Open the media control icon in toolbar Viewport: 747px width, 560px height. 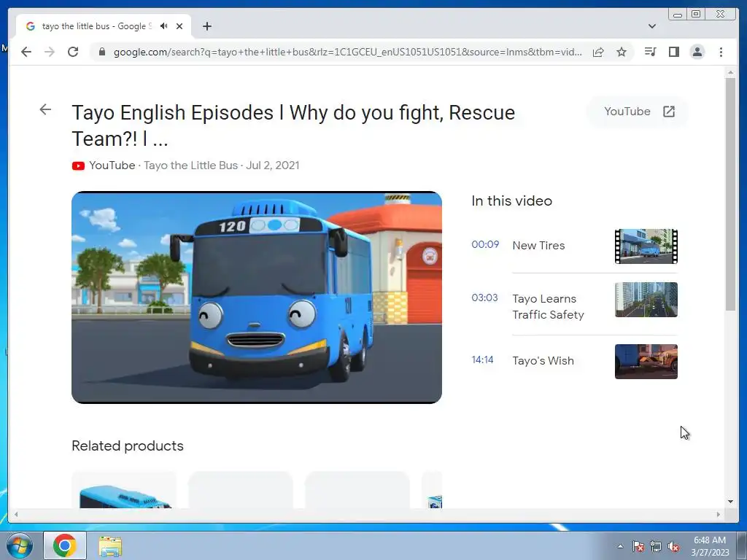(x=650, y=52)
